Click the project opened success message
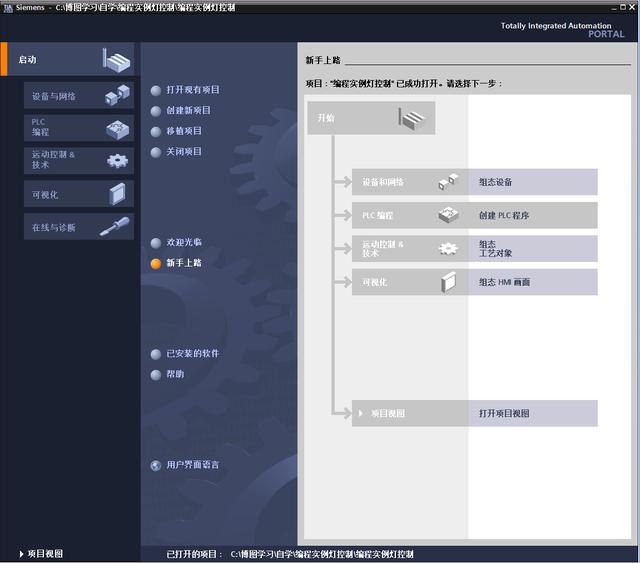The width and height of the screenshot is (640, 563). pos(404,84)
